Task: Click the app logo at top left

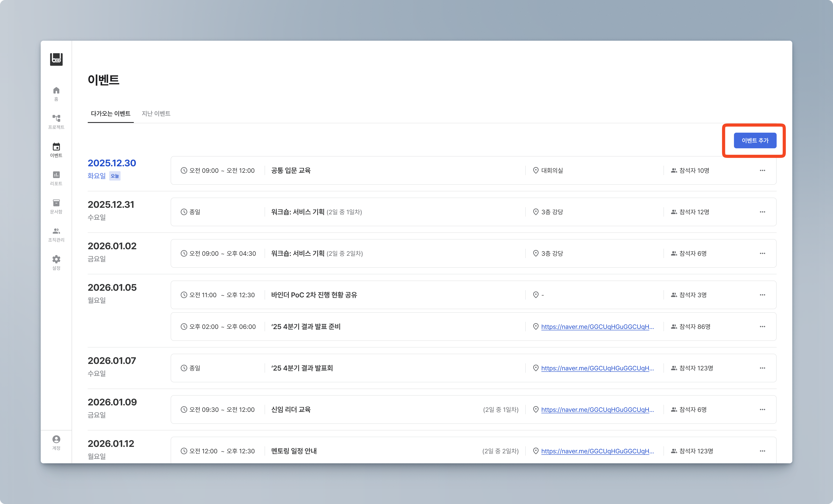Action: pos(56,59)
